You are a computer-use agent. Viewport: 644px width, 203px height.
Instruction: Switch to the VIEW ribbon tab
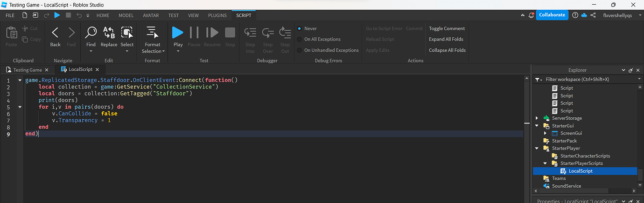(193, 15)
